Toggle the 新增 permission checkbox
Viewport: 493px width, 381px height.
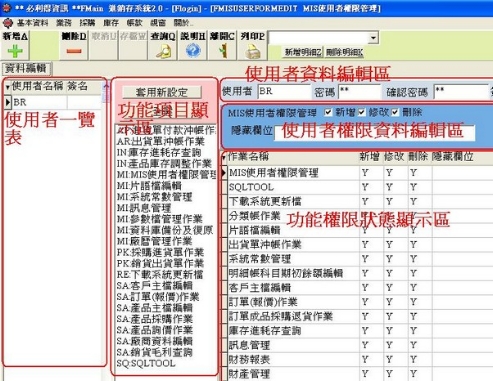coord(328,112)
